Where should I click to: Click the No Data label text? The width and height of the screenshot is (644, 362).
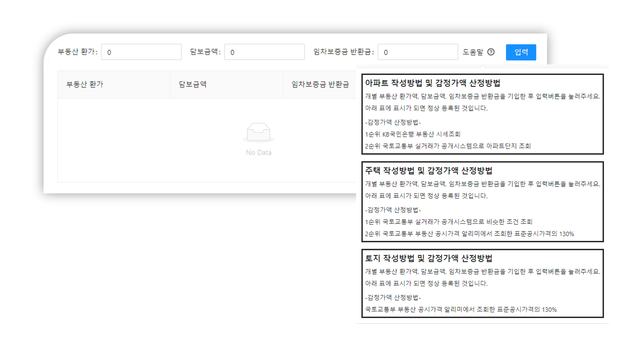pos(259,153)
